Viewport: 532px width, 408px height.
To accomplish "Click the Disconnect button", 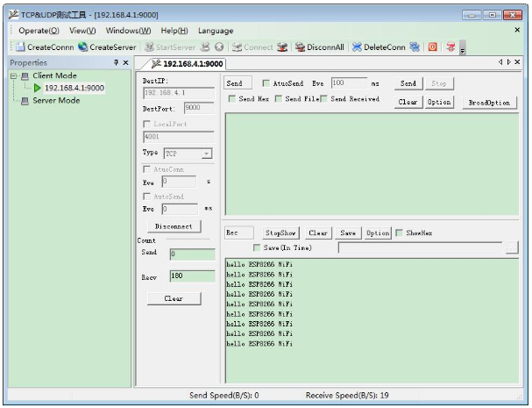I will pos(174,226).
